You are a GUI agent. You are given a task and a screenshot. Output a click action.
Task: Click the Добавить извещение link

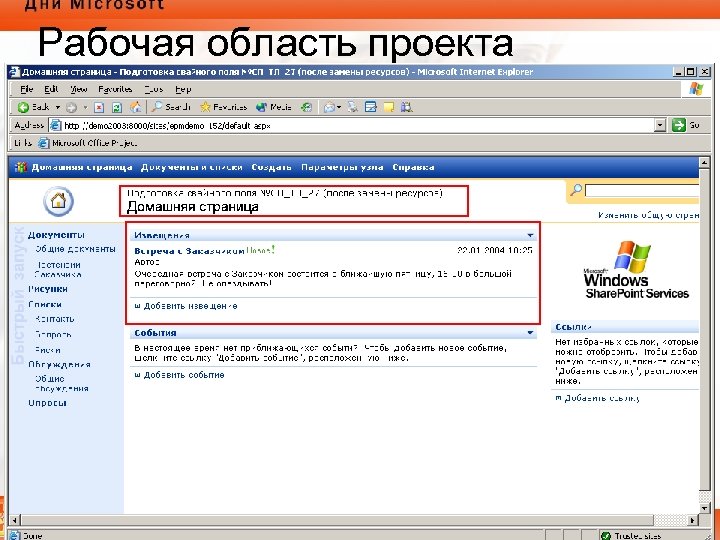[191, 306]
